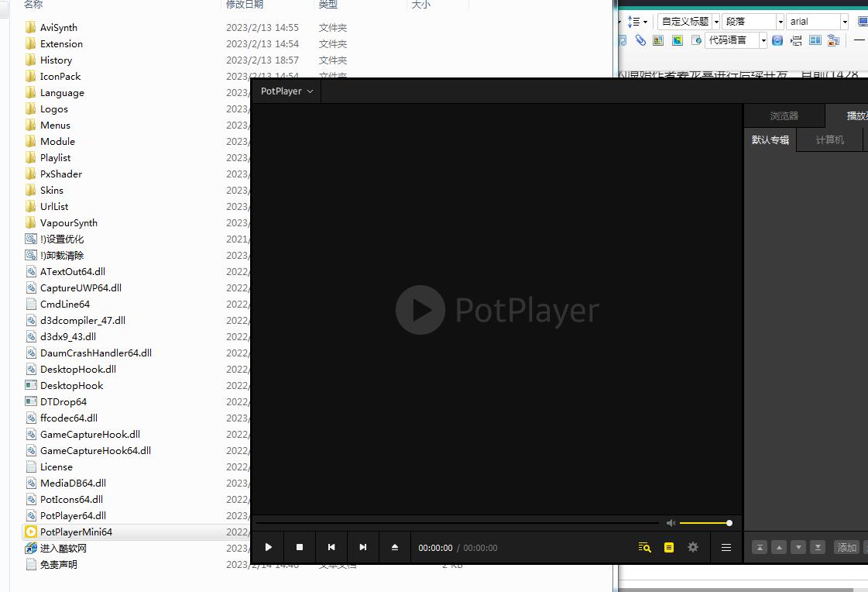Click the Eject open-file button in PotPlayer
Screen dimensions: 868x592
pos(395,547)
